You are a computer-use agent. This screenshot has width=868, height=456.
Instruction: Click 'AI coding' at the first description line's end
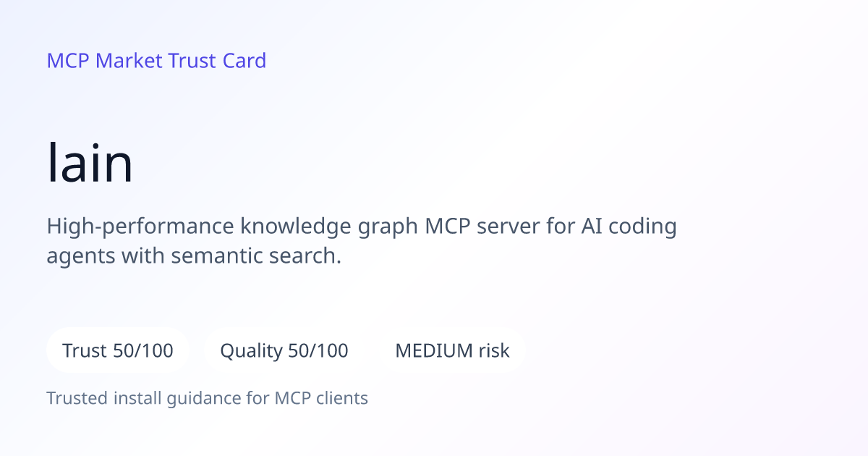tap(629, 227)
